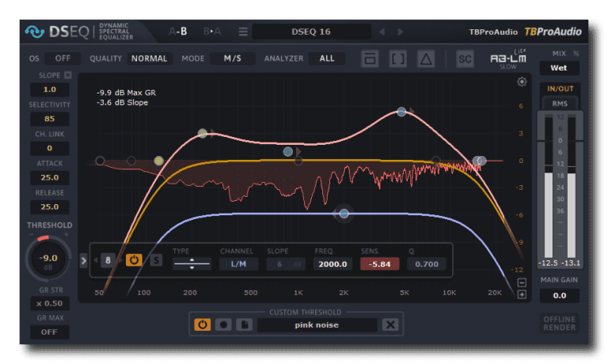This screenshot has width=608, height=364.
Task: Select the band number 8 field
Action: tap(108, 260)
